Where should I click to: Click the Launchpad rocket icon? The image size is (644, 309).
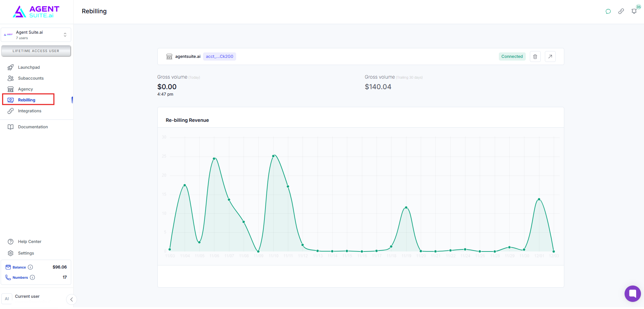tap(11, 67)
